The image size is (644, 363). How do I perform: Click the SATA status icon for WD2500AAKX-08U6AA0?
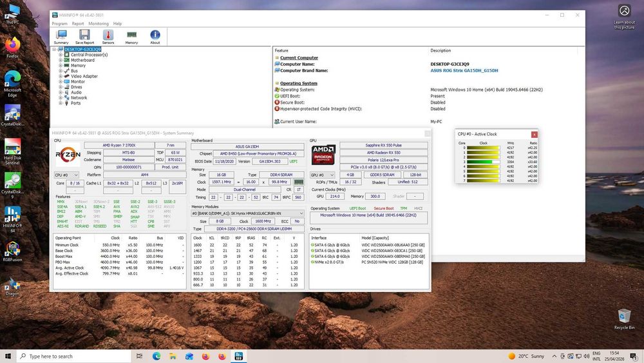(312, 245)
